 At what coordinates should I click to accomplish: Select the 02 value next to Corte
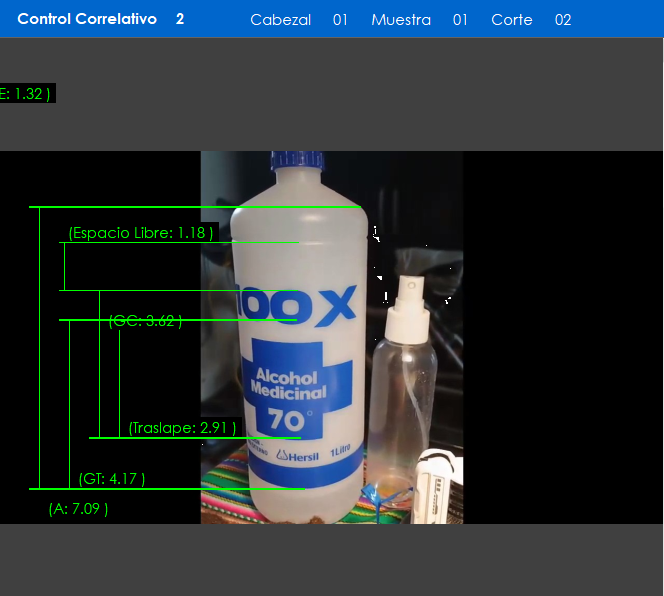coord(563,20)
